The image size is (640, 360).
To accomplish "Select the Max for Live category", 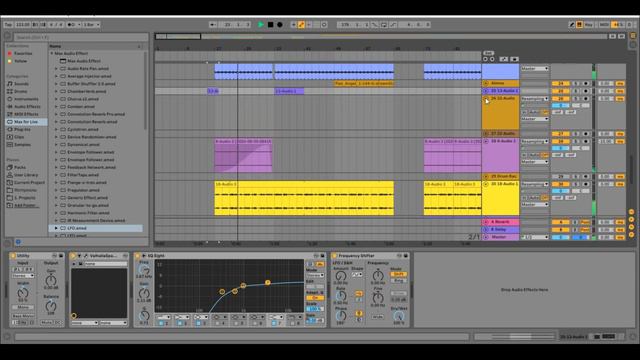I will tap(26, 122).
